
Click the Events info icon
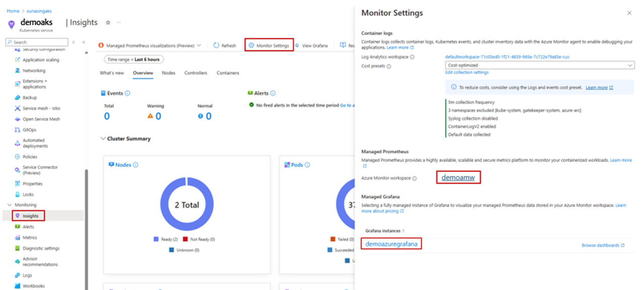[127, 93]
